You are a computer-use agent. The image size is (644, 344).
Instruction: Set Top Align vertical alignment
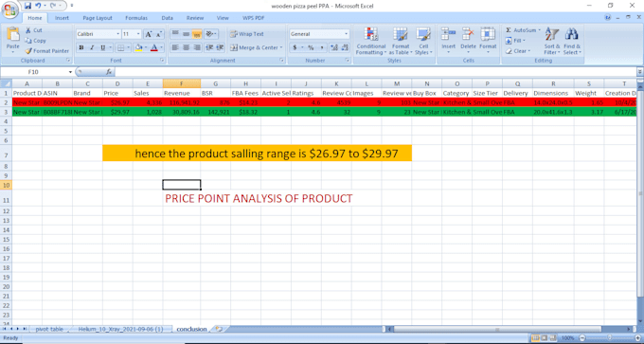coord(175,34)
